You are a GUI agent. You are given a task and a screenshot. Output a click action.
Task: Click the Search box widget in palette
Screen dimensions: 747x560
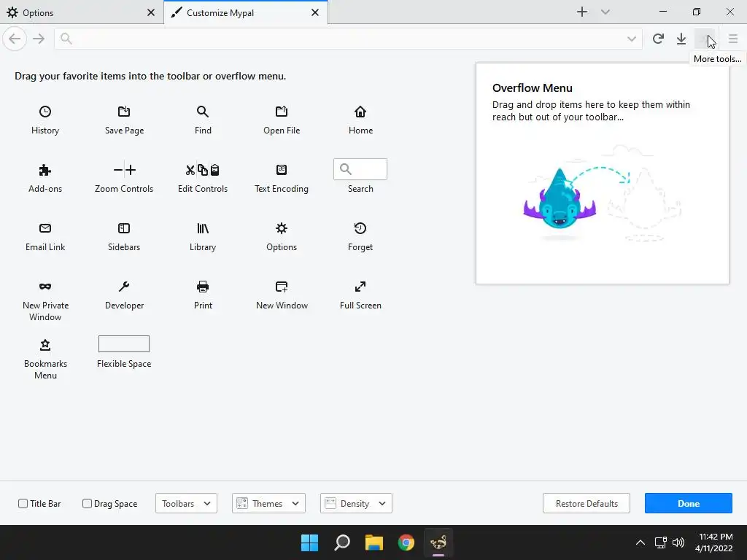point(360,169)
